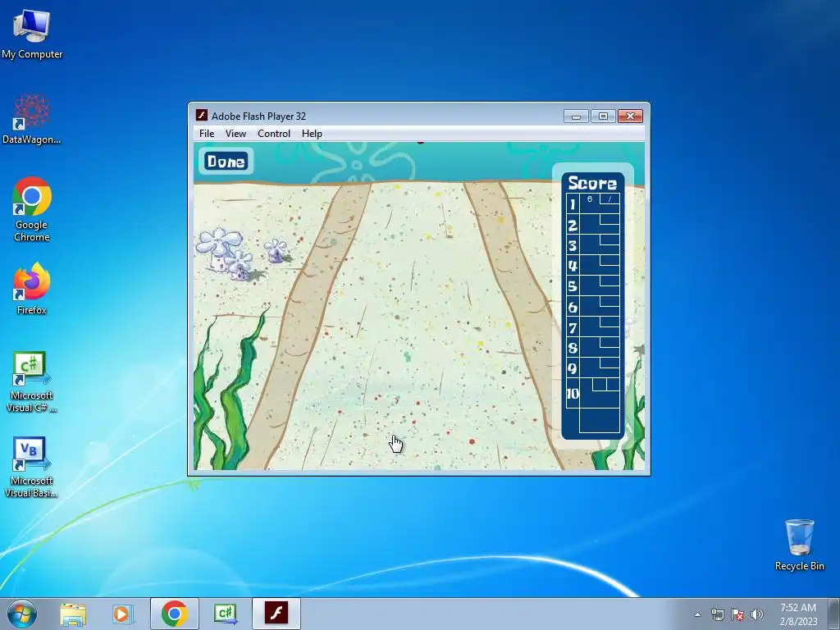Screen dimensions: 840x630
Task: Open the Help menu
Action: coord(312,134)
